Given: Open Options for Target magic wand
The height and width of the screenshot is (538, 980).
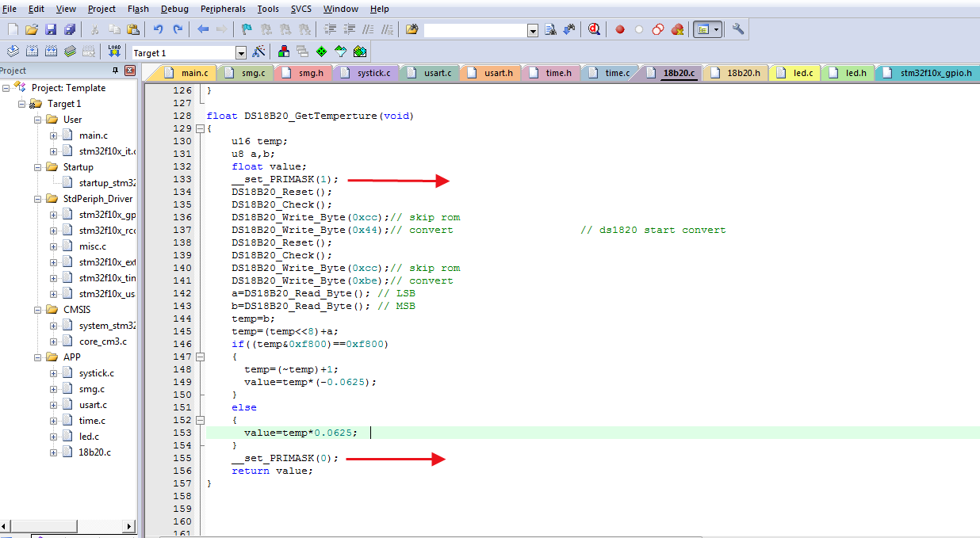Looking at the screenshot, I should (x=258, y=52).
